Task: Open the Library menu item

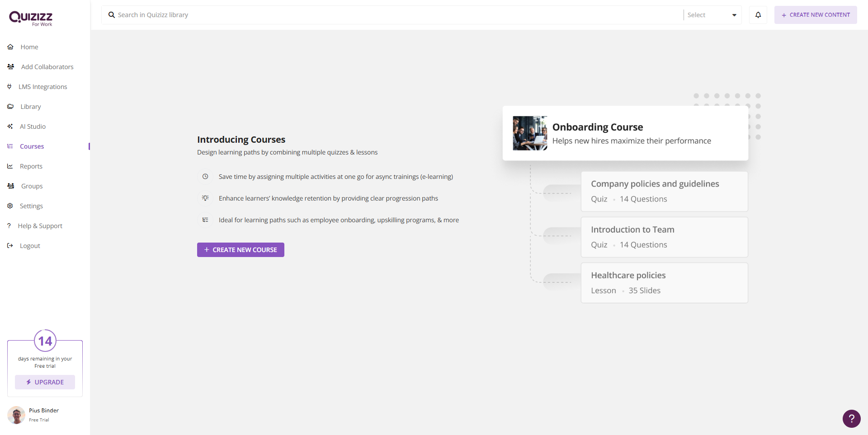Action: tap(30, 107)
